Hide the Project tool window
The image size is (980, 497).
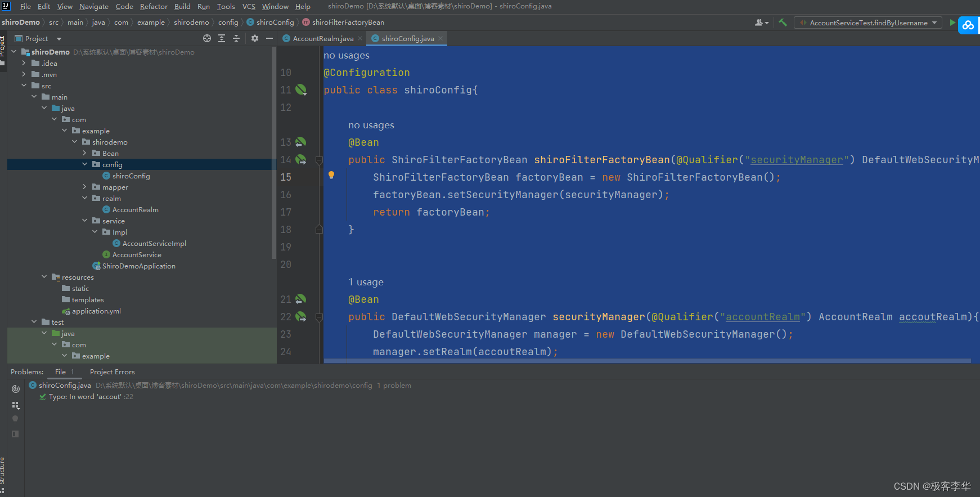click(269, 38)
